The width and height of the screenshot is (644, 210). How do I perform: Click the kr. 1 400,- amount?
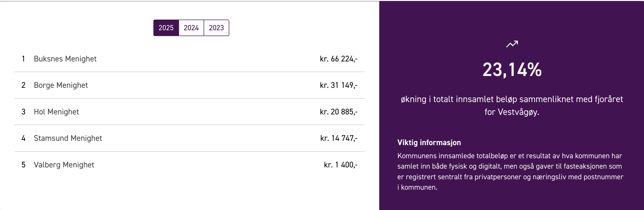click(341, 165)
